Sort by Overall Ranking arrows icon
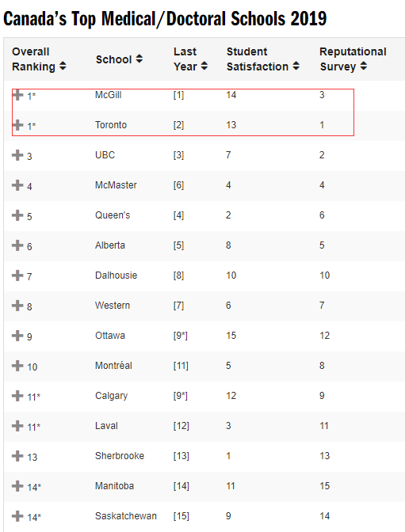 pyautogui.click(x=63, y=66)
